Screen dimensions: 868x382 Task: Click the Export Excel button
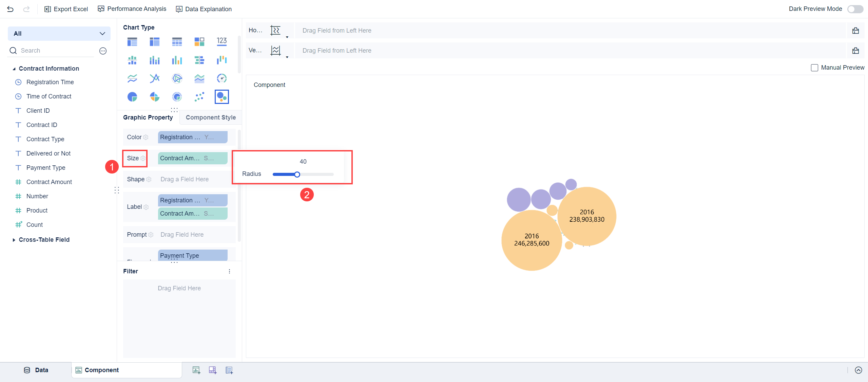pos(66,9)
